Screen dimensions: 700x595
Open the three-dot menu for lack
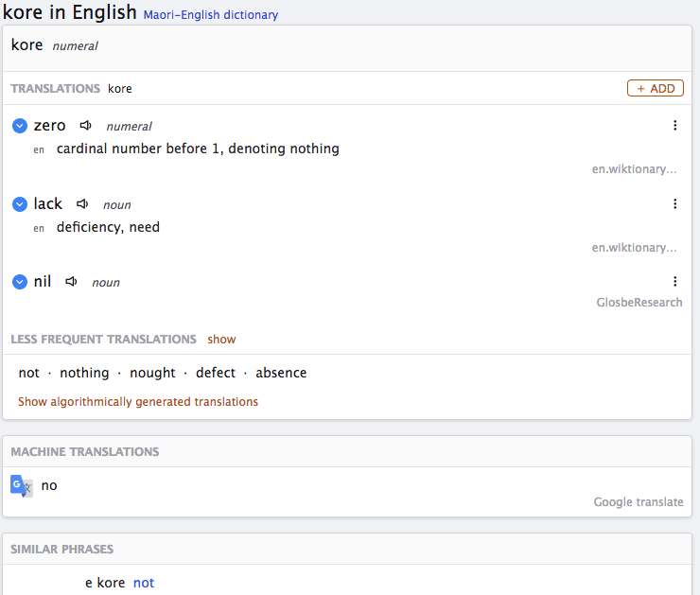(x=674, y=204)
